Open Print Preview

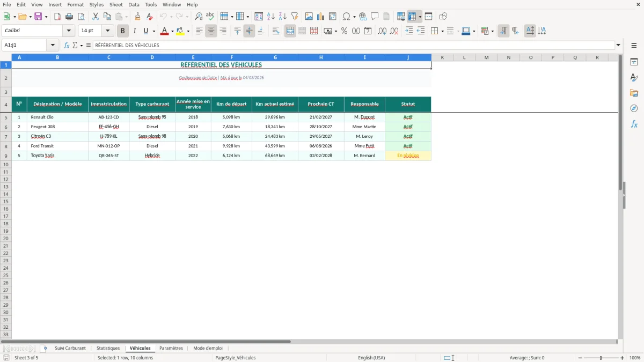point(81,16)
